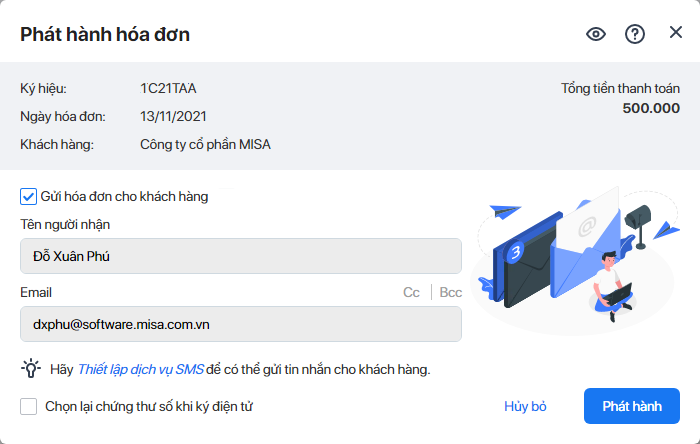Uncheck Gửi hóa đơn cho khách hàng

[29, 196]
